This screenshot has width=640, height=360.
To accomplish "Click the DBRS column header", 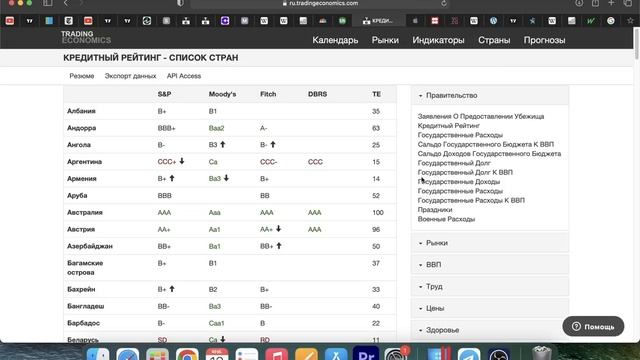I will (x=317, y=94).
